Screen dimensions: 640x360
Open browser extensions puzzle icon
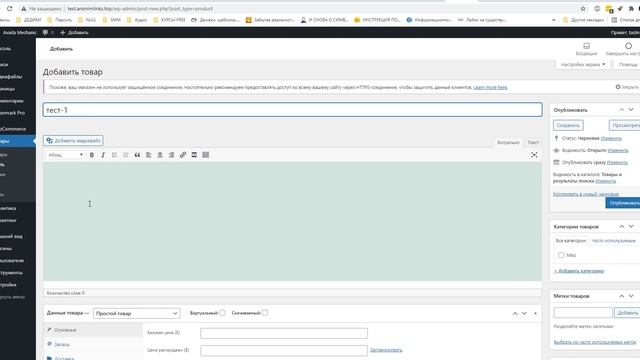631,9
